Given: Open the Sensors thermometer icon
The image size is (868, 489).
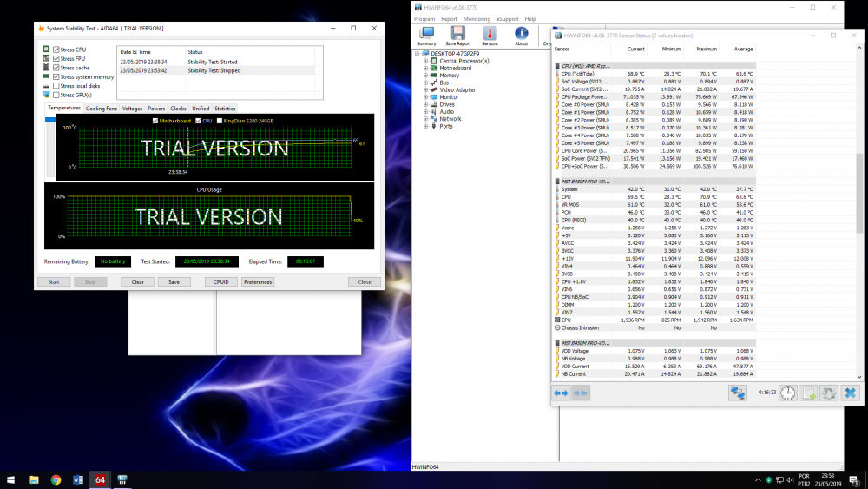Looking at the screenshot, I should click(490, 35).
